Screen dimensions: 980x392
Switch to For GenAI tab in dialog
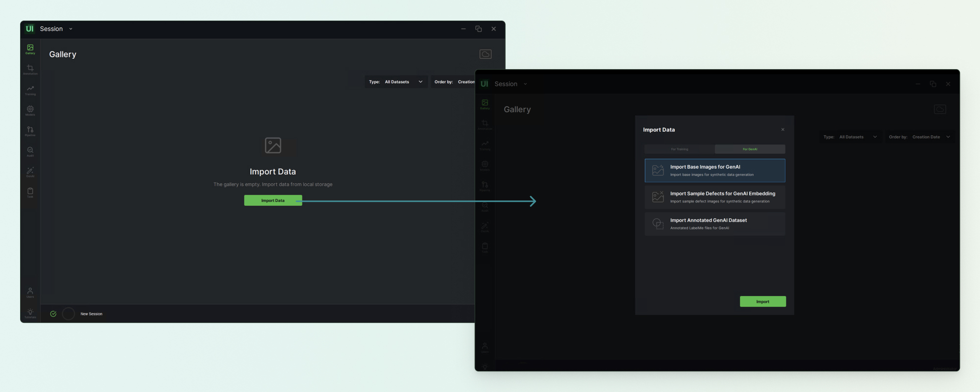(750, 149)
